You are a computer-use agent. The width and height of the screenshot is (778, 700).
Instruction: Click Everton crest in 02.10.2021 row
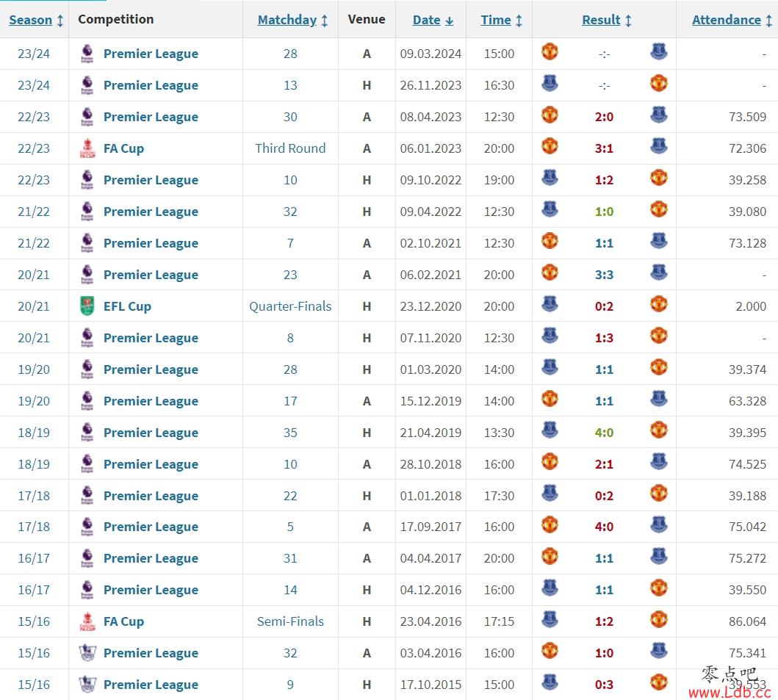658,241
